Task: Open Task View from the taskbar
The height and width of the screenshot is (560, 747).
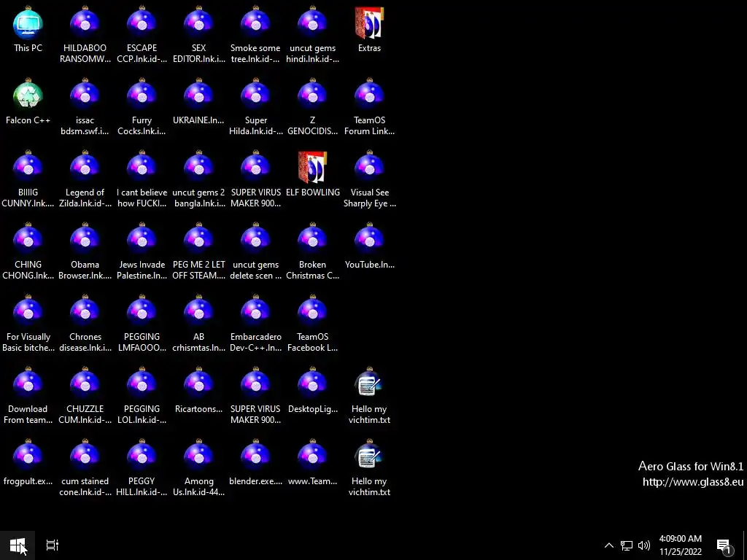Action: point(52,545)
